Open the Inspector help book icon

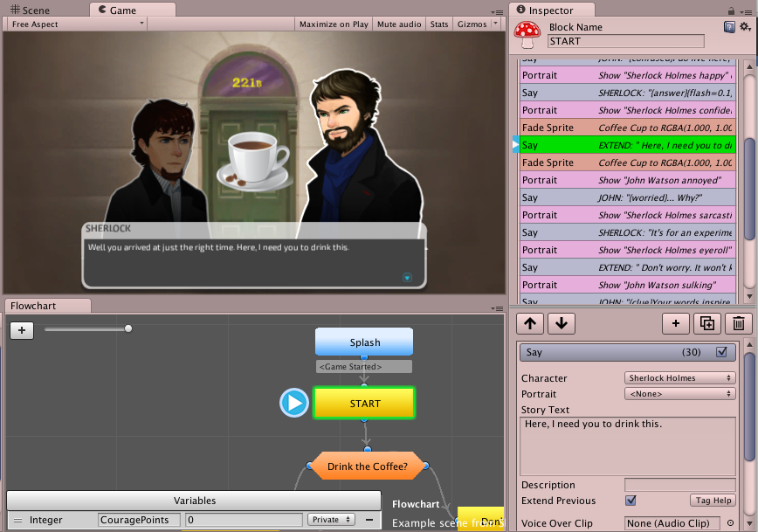point(729,27)
